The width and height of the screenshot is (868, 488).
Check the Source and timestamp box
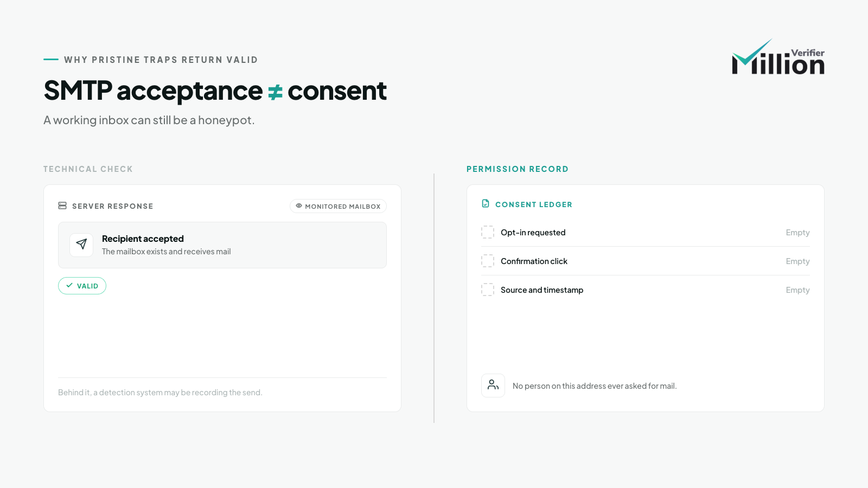tap(488, 290)
